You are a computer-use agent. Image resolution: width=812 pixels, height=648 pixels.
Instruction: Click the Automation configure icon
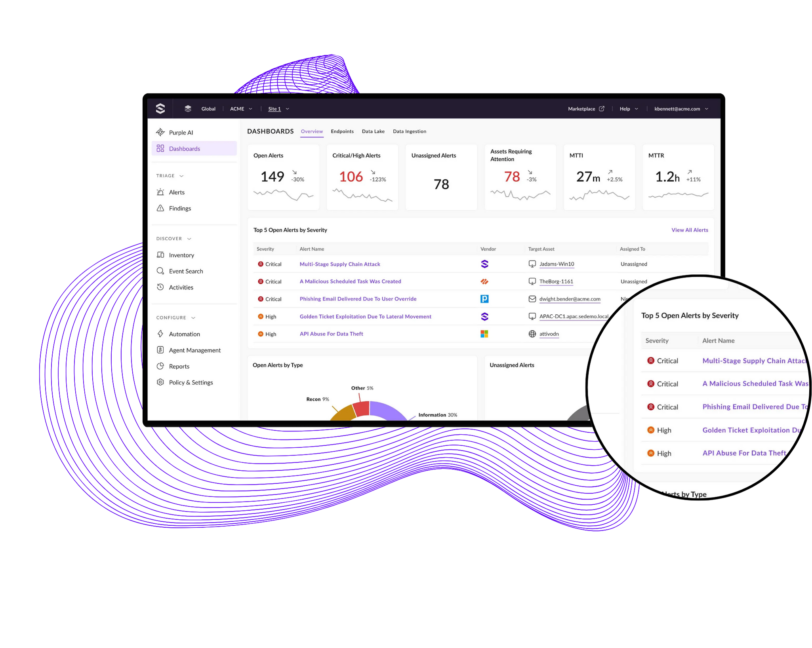[x=161, y=333]
